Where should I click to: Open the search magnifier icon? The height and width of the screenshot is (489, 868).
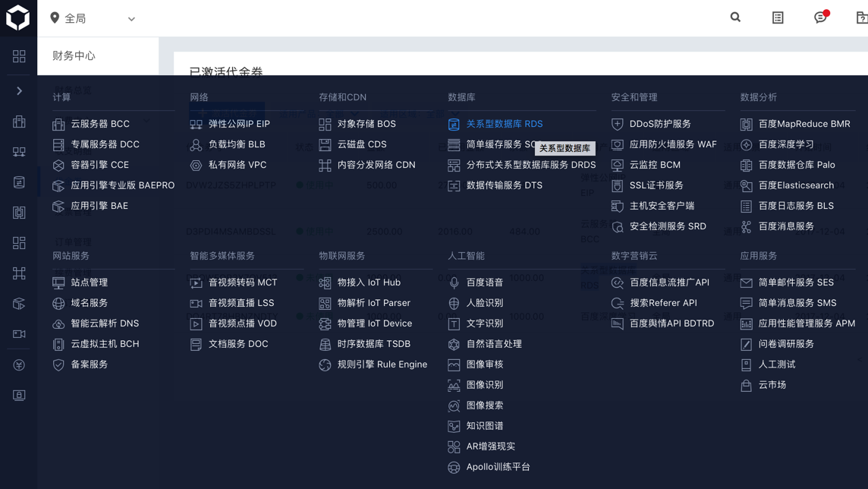[735, 17]
